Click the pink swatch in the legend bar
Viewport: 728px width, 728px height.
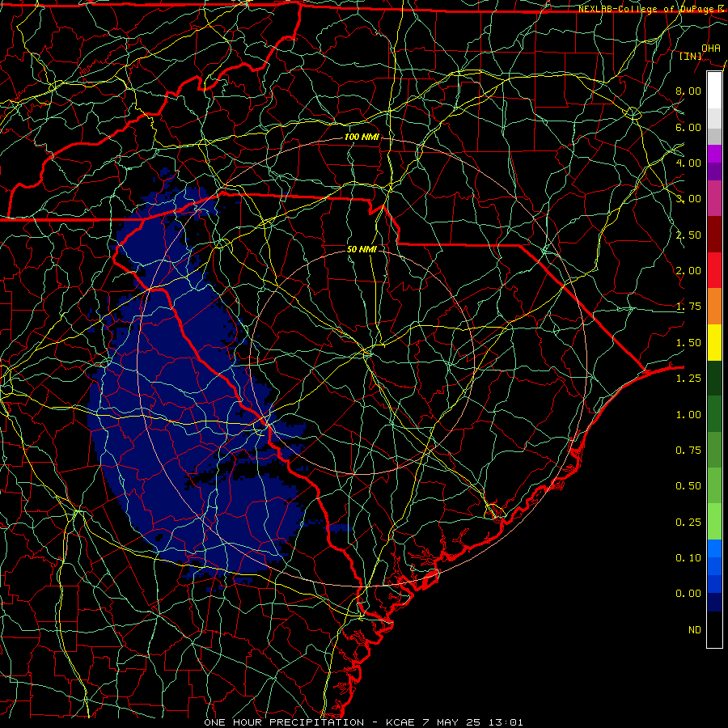(x=714, y=198)
